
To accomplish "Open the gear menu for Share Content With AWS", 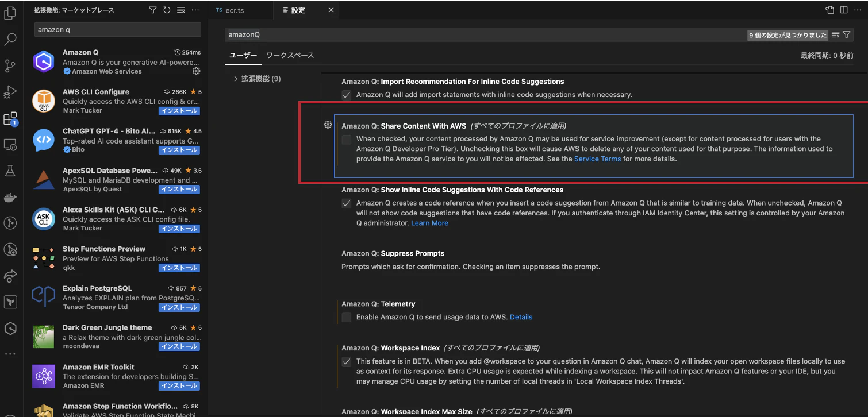I will coord(328,125).
